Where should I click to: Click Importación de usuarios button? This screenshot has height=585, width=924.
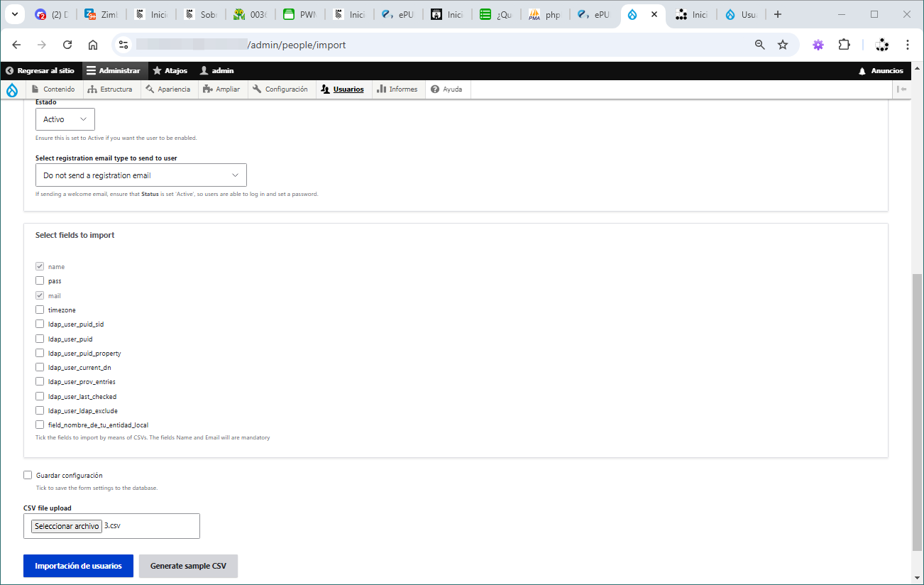pyautogui.click(x=78, y=566)
